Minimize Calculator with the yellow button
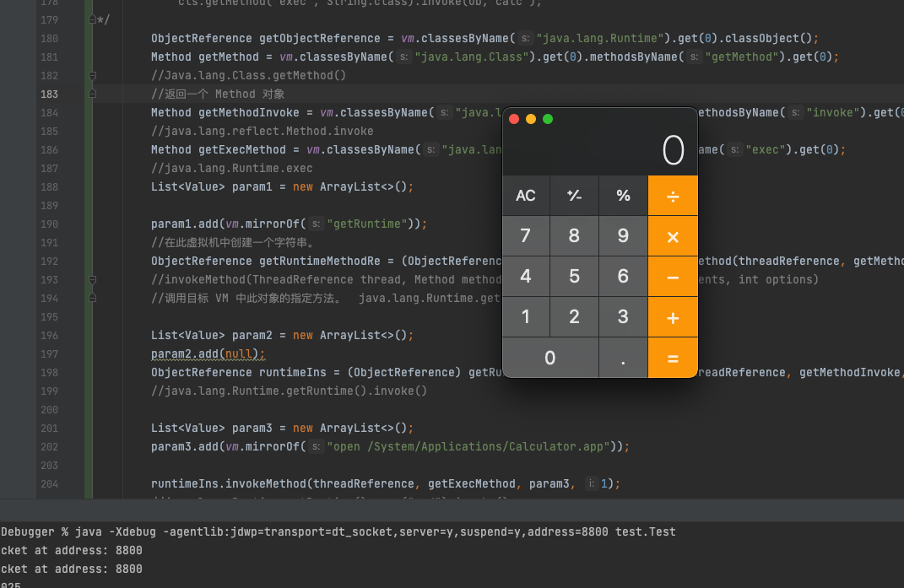The width and height of the screenshot is (904, 588). coord(531,119)
